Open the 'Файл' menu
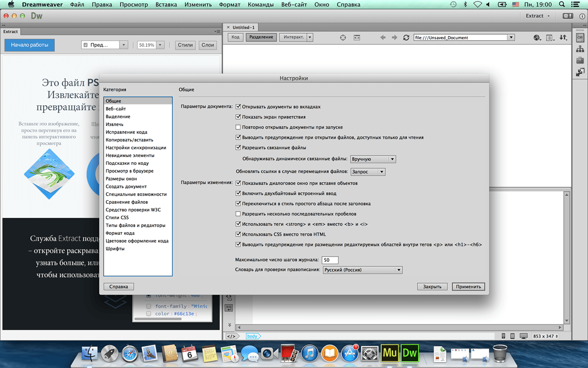588x368 pixels. [77, 4]
